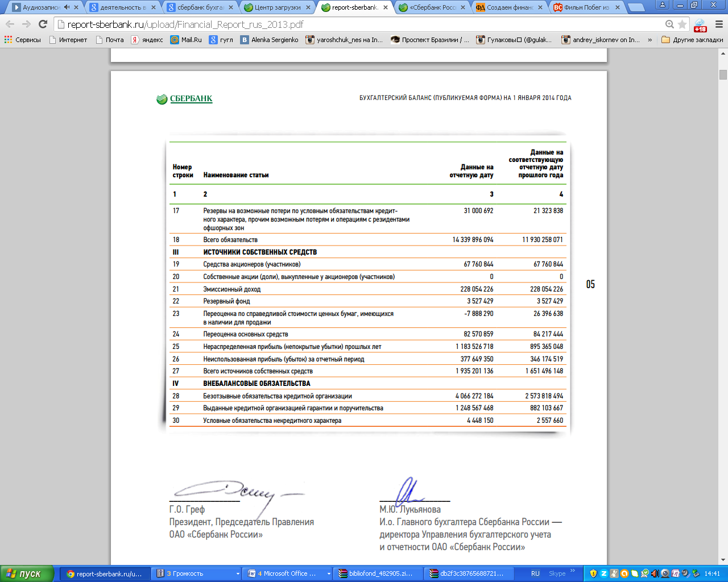The width and height of the screenshot is (728, 582).
Task: Open the Chrome user profile icon
Action: (662, 5)
